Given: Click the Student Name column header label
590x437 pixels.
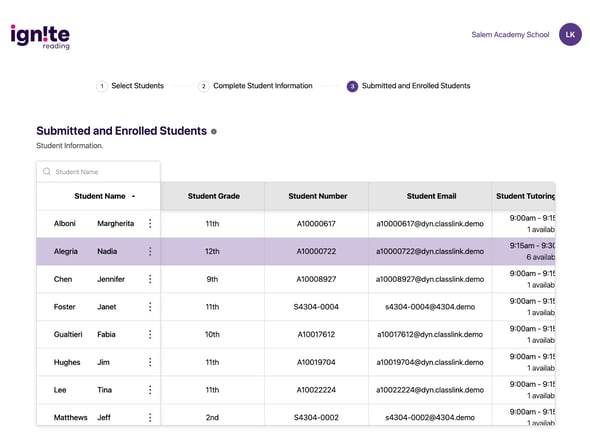Looking at the screenshot, I should tap(100, 196).
